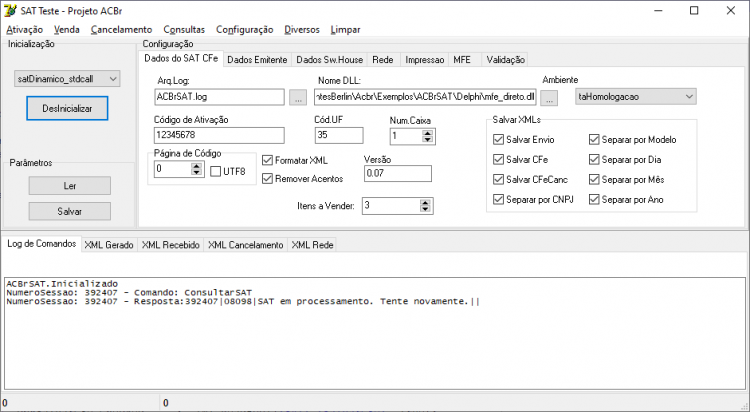Enable the UTF8 checkbox

(x=228, y=171)
